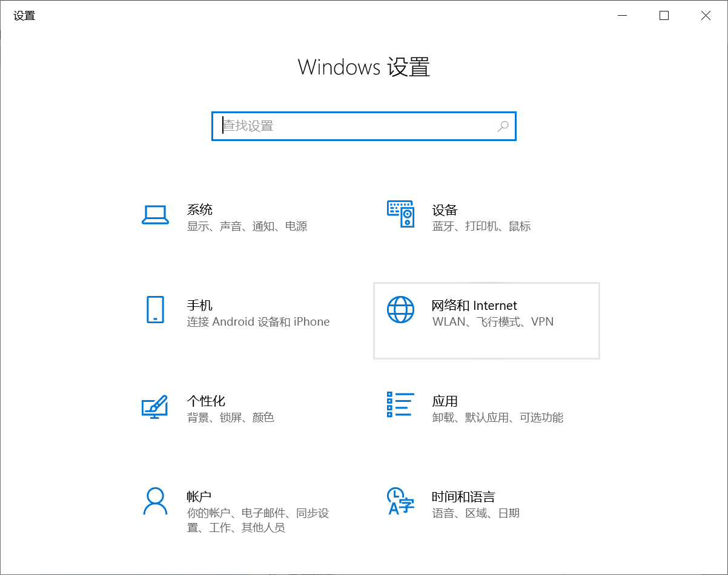Screen dimensions: 728x575
Task: Click the 设备 title text
Action: (445, 210)
